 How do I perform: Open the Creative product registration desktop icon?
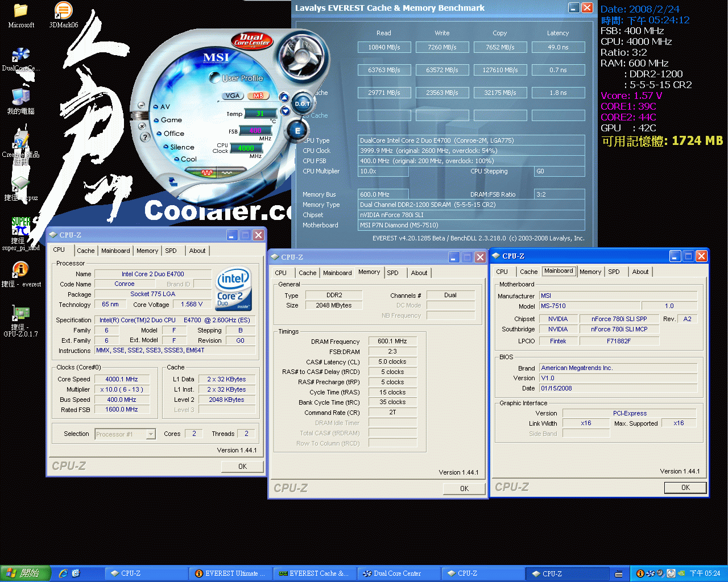coord(21,147)
